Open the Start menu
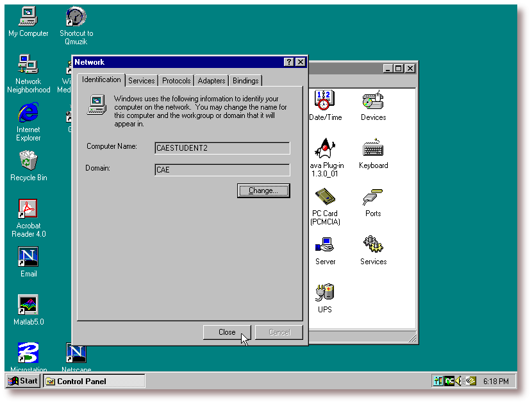Viewport: 532px width, 404px height. click(23, 381)
